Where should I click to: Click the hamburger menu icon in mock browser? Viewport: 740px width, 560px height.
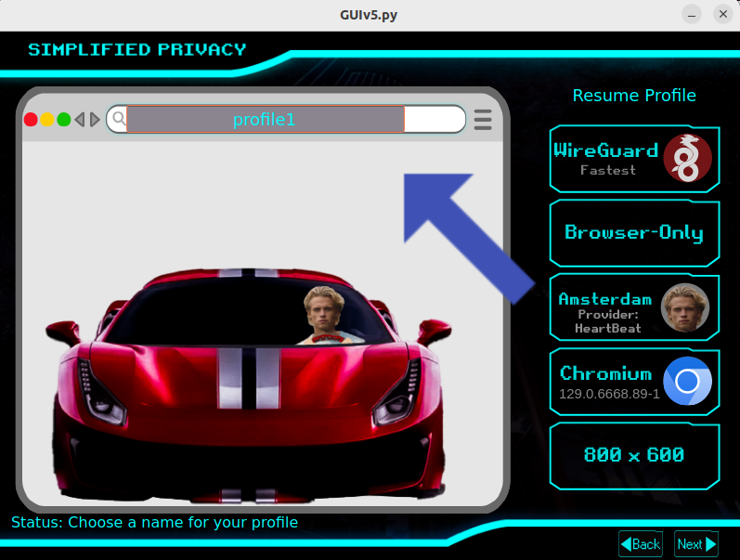(483, 120)
